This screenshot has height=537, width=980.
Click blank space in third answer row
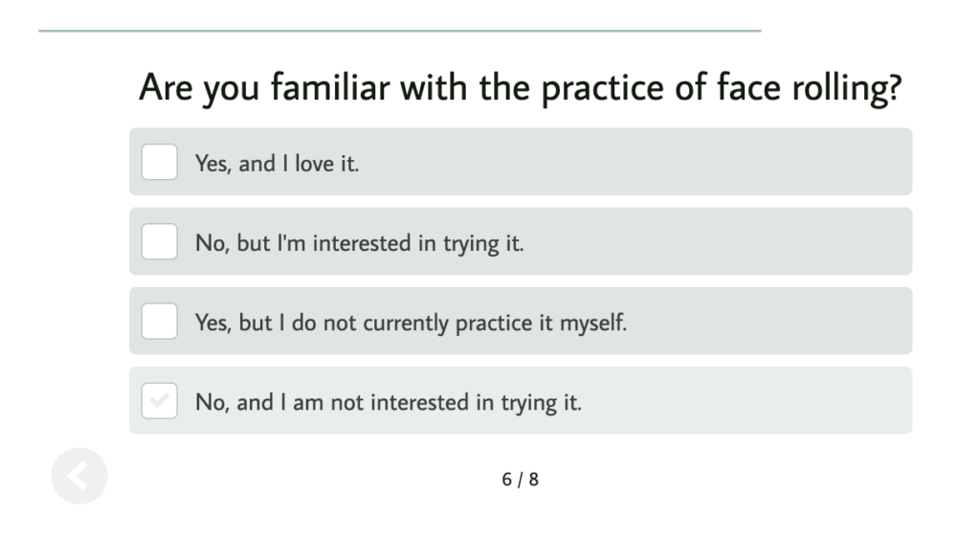(768, 322)
